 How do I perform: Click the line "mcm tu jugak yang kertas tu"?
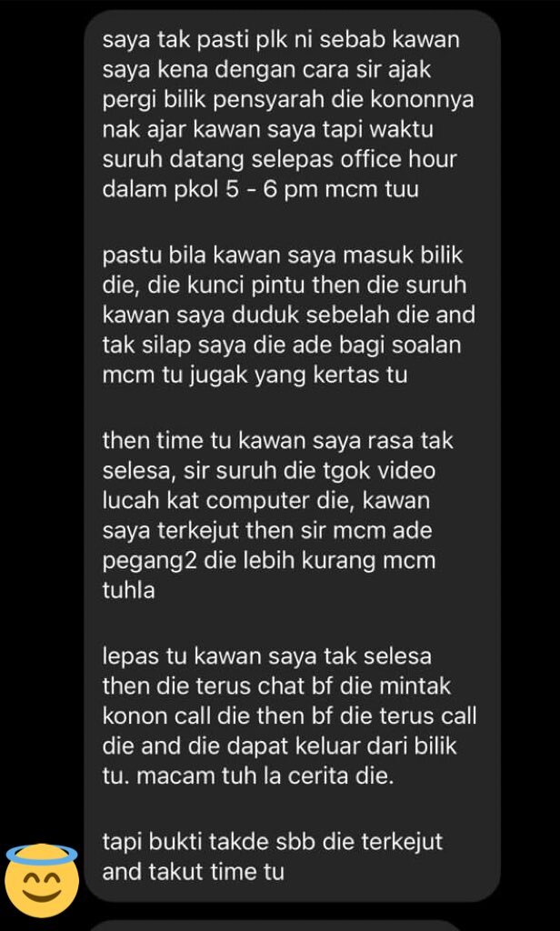point(255,375)
